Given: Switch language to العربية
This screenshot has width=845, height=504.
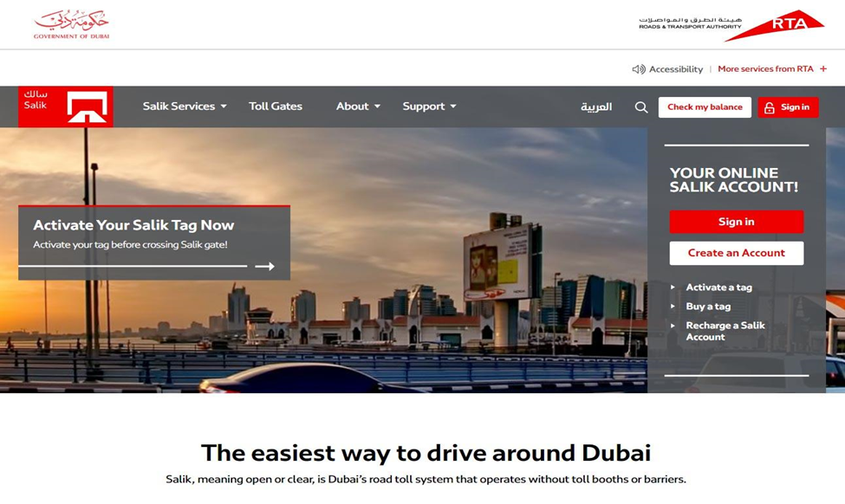Looking at the screenshot, I should click(596, 107).
